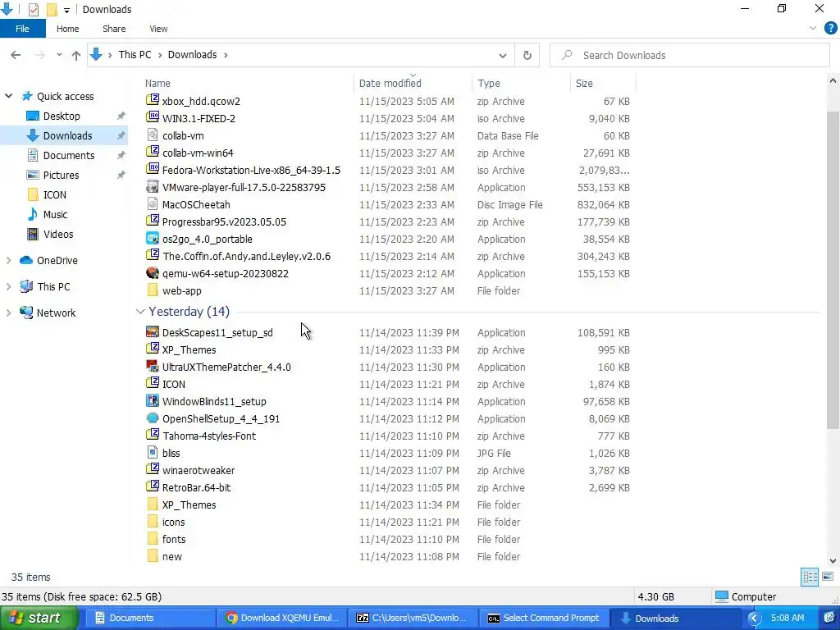The image size is (840, 630).
Task: Expand the ribbon chevron
Action: coord(813,29)
